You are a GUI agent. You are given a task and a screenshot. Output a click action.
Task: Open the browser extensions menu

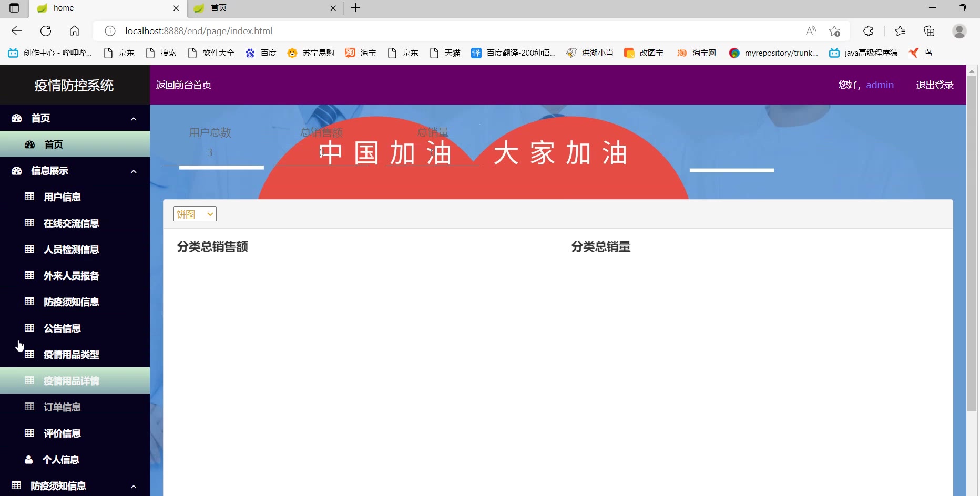[868, 31]
